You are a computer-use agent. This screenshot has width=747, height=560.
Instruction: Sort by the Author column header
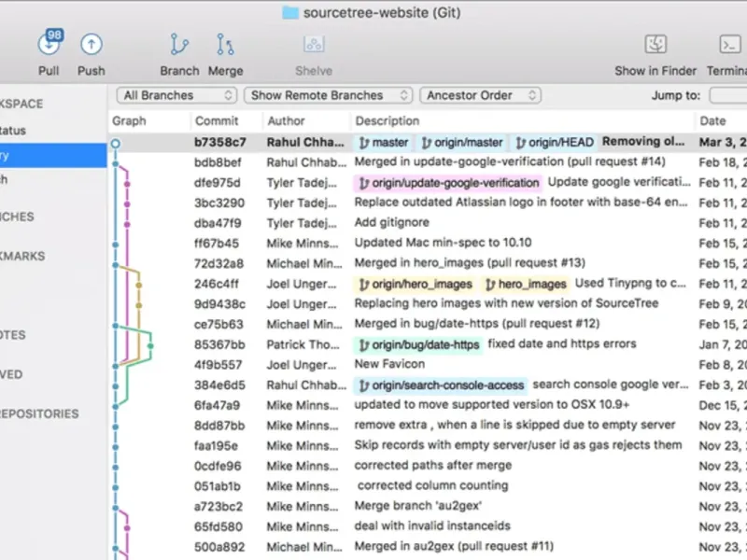[286, 120]
